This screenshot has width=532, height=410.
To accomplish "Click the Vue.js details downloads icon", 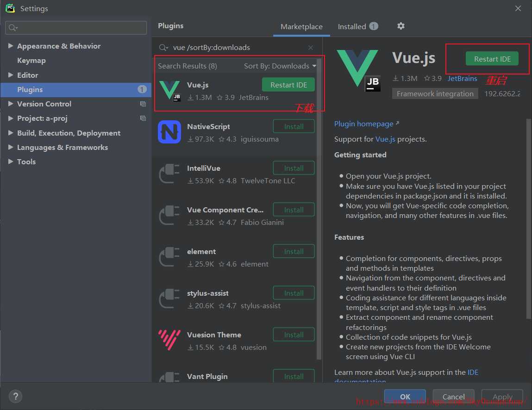I will 395,78.
